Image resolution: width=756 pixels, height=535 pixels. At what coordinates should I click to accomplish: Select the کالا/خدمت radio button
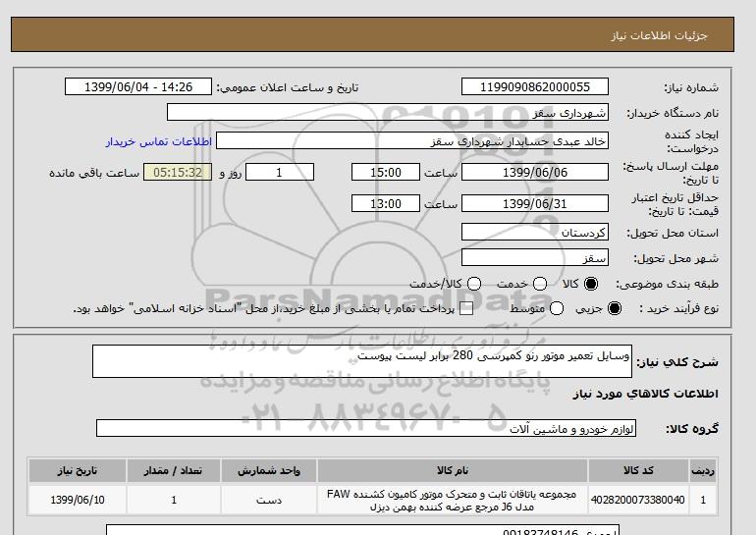[x=474, y=284]
